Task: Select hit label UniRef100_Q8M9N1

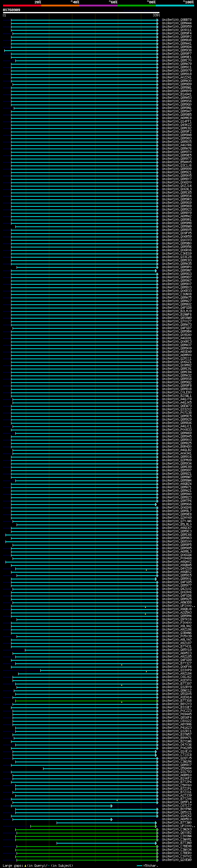Action: point(176,108)
